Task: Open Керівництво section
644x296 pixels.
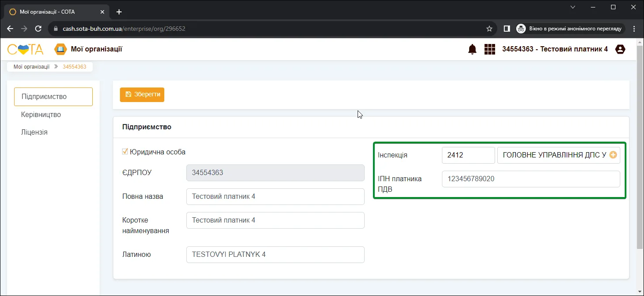Action: point(41,114)
